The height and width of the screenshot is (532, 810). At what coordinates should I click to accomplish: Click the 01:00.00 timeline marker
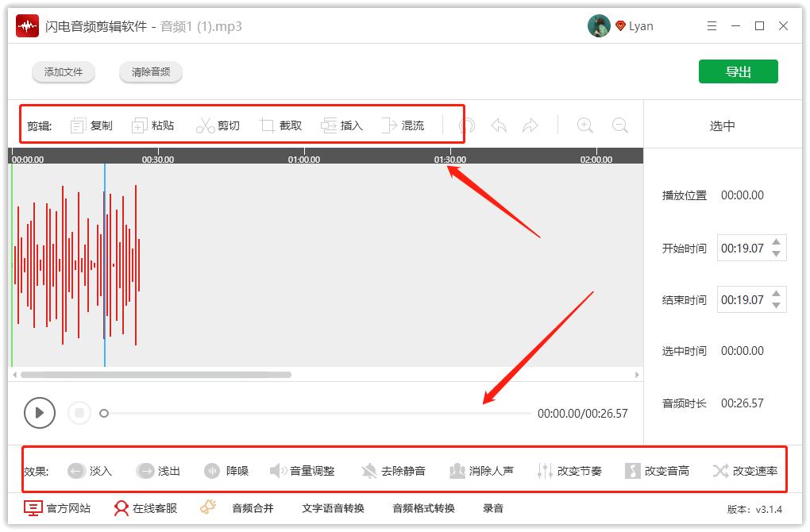pos(303,160)
